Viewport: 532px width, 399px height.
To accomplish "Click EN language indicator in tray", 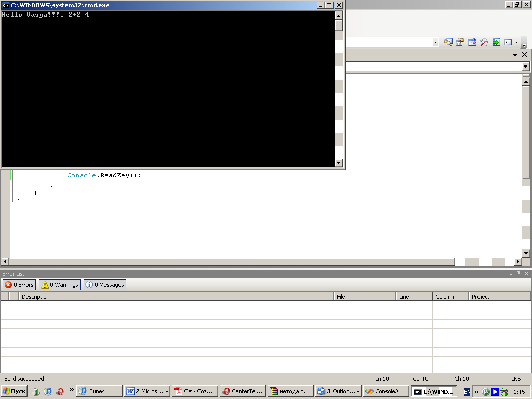I will click(x=467, y=392).
